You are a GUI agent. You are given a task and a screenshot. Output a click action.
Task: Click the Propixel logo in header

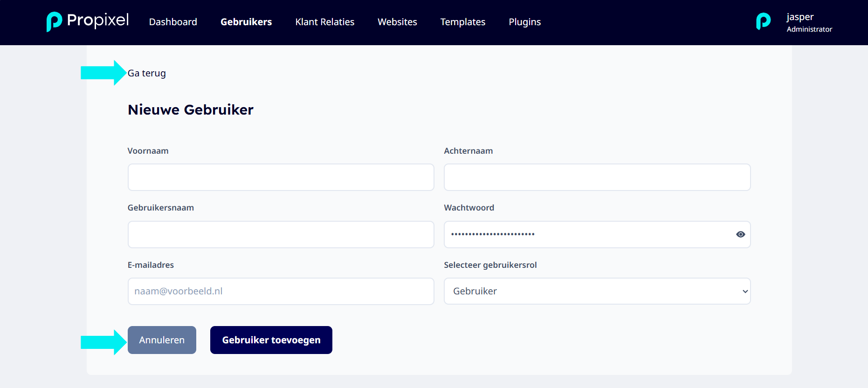[88, 21]
